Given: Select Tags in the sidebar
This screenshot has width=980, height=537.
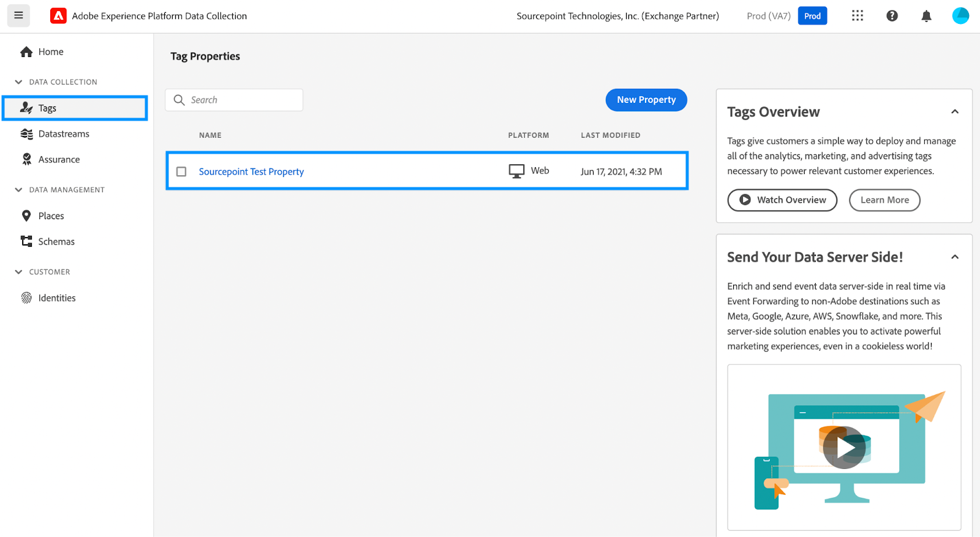Looking at the screenshot, I should pyautogui.click(x=75, y=108).
